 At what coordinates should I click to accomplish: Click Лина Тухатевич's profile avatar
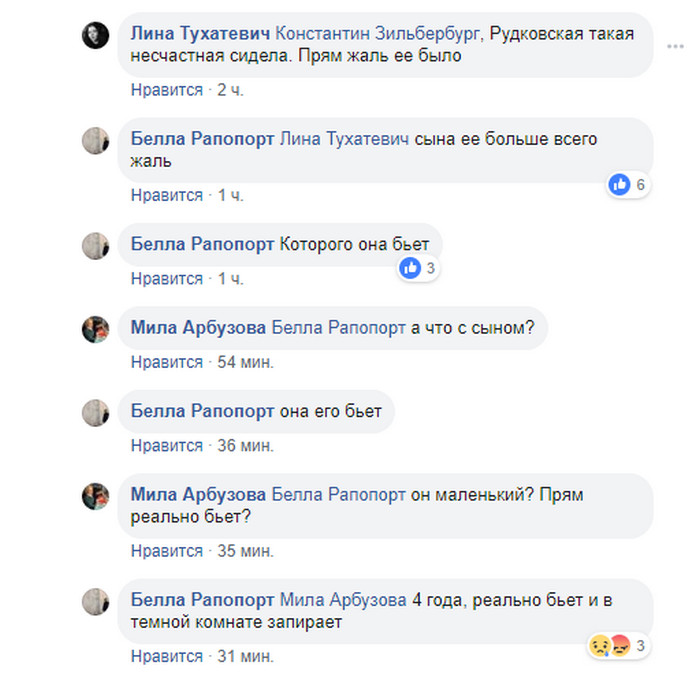[x=95, y=36]
